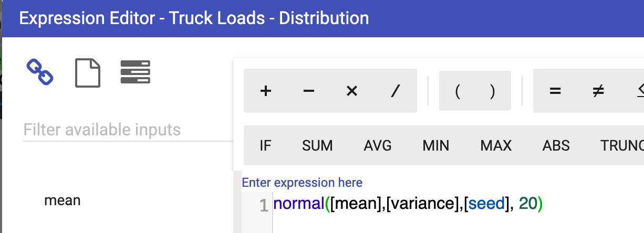Click the stacked server rows icon

pos(136,72)
